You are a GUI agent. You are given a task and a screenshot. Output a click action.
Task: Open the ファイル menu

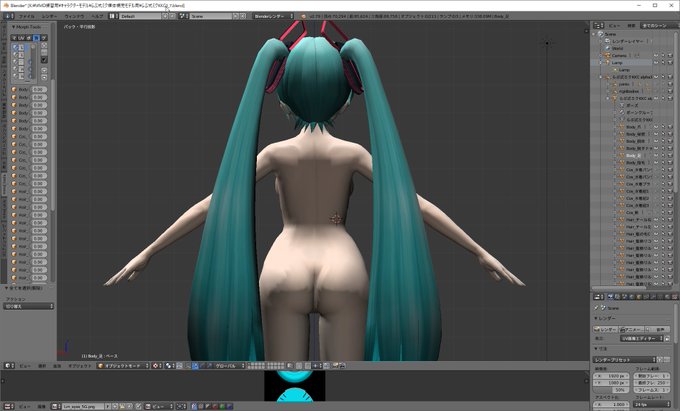click(26, 16)
